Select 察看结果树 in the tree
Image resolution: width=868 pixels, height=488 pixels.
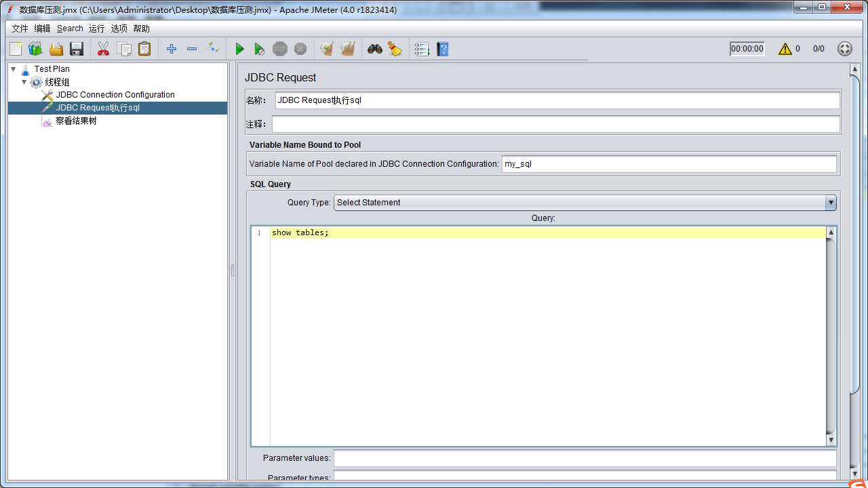pos(76,121)
